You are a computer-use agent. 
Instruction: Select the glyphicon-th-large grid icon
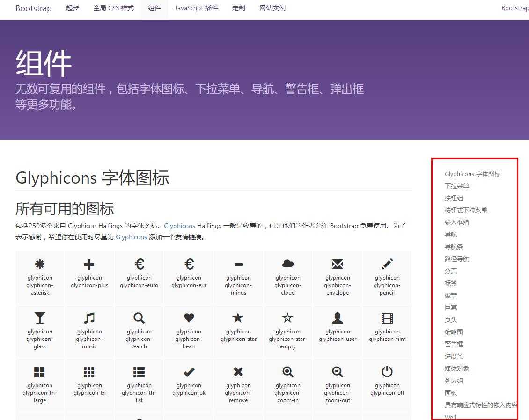[39, 372]
